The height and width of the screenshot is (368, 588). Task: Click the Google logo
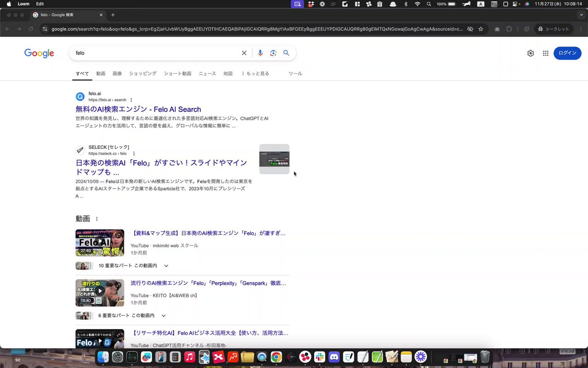pos(39,53)
